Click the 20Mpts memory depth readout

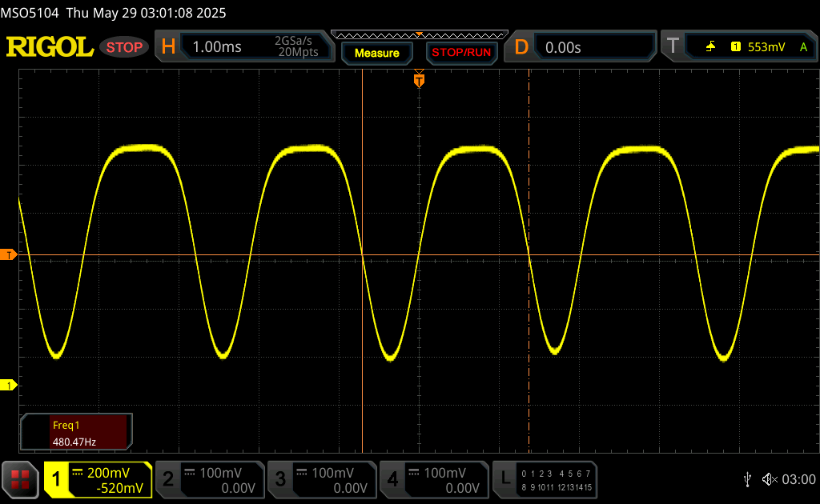[298, 52]
